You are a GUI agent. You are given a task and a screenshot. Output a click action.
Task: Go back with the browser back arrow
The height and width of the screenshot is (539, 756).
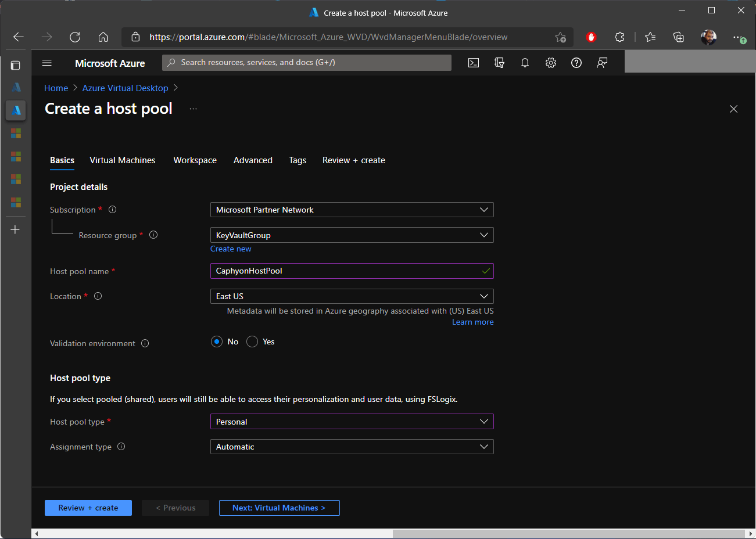[19, 37]
